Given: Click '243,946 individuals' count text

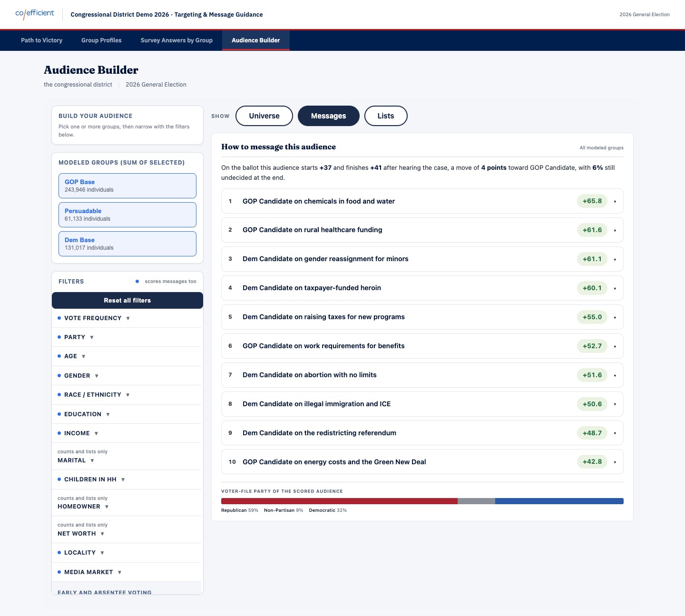Looking at the screenshot, I should tap(89, 190).
